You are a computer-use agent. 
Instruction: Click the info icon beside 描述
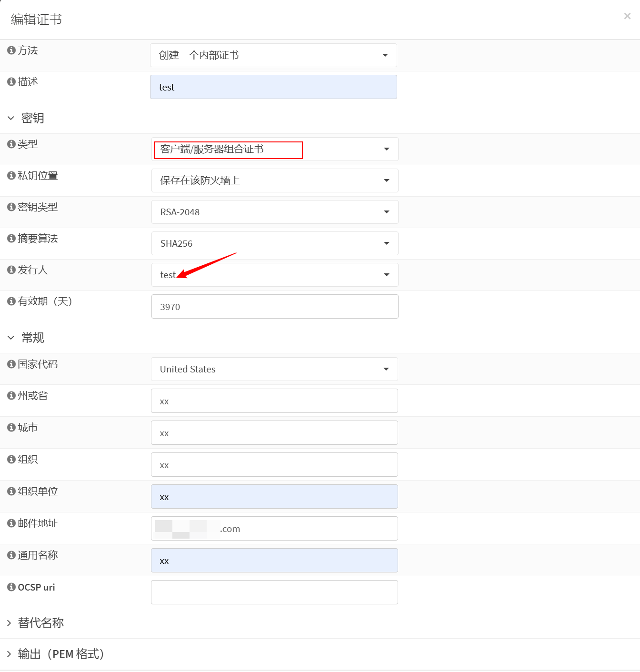coord(11,82)
